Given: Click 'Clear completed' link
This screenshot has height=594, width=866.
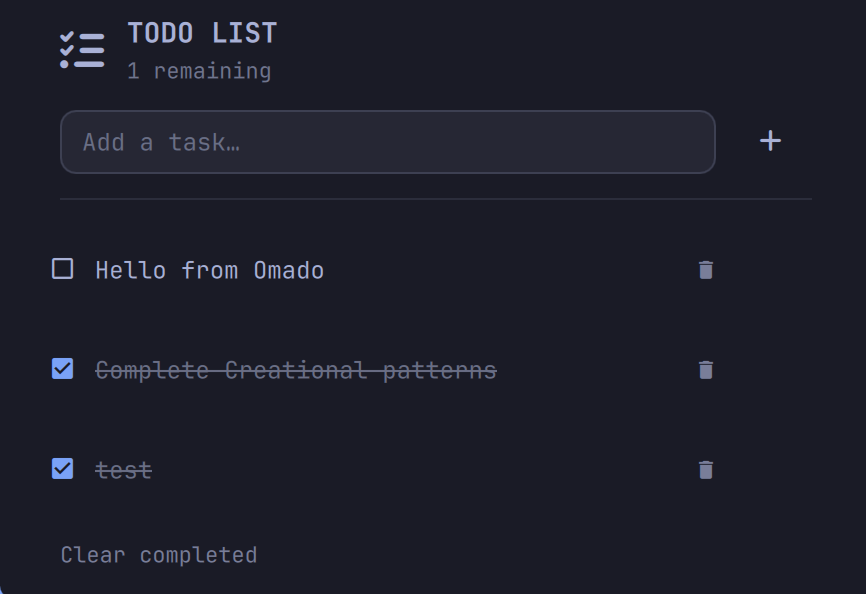Looking at the screenshot, I should click(x=159, y=555).
